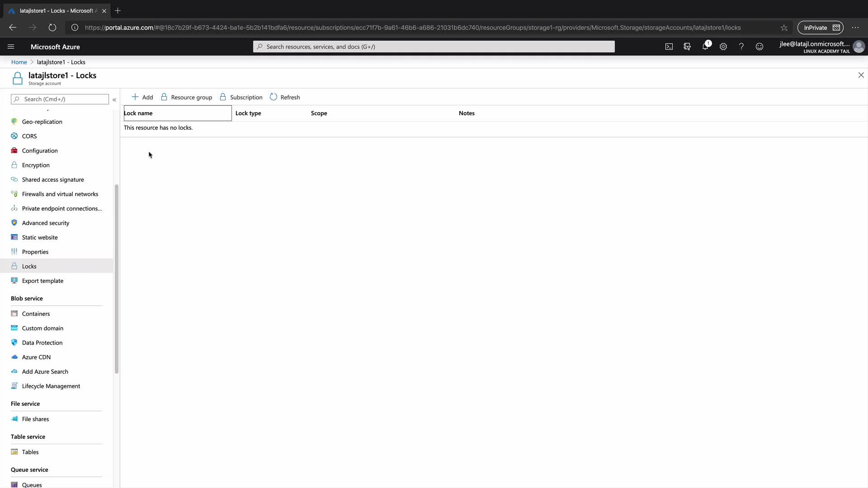The width and height of the screenshot is (868, 488).
Task: Go to Home breadcrumb link
Action: [x=19, y=62]
